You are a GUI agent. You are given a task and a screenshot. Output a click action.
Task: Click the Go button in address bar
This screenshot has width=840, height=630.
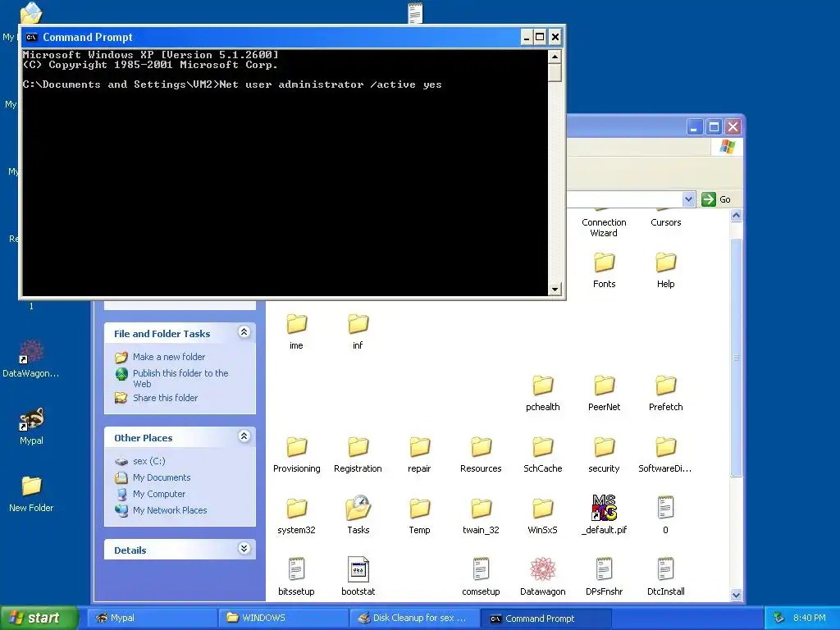716,199
